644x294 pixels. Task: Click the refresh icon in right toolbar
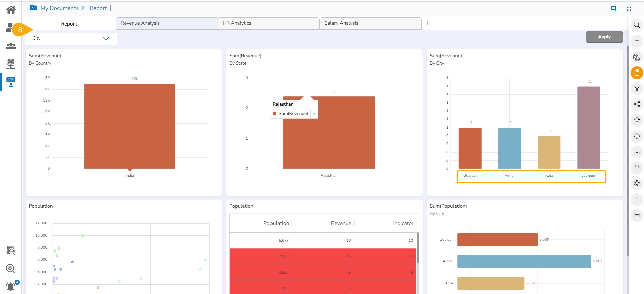(637, 120)
